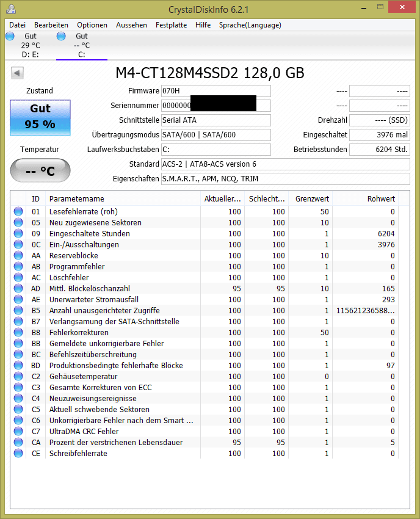Viewport: 420px width, 519px height.
Task: Select the C: disk tab
Action: click(81, 45)
